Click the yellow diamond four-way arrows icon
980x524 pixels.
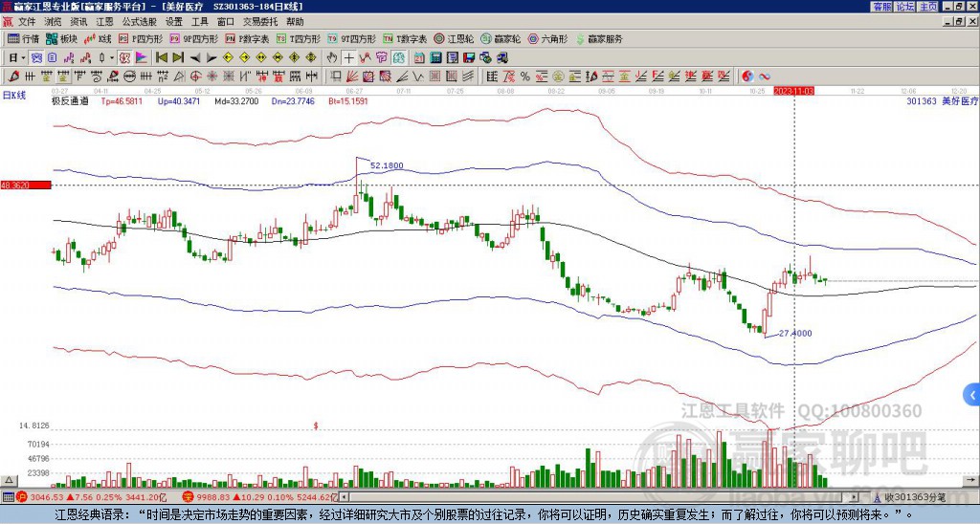(x=311, y=57)
